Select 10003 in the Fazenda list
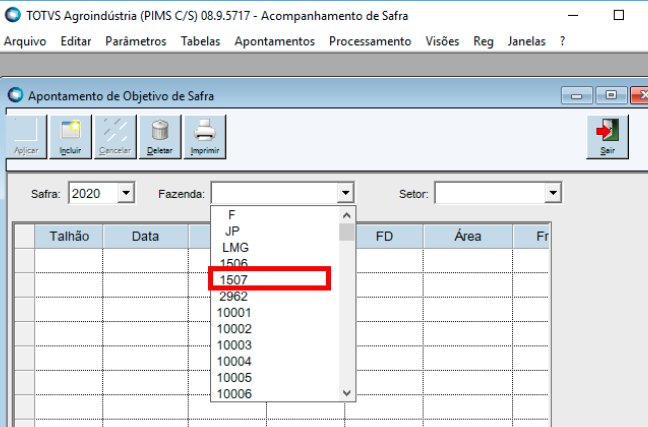The image size is (648, 427). click(275, 345)
